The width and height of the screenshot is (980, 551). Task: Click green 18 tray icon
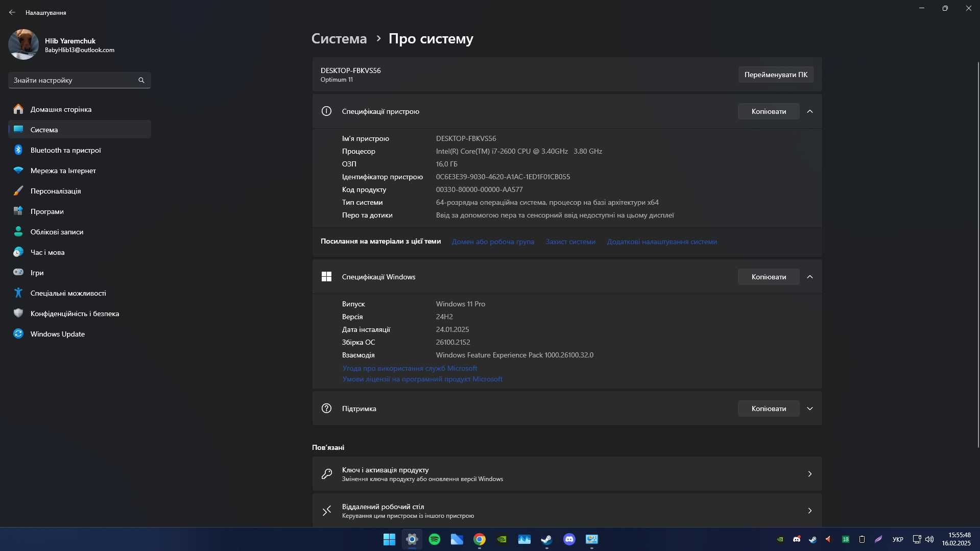pyautogui.click(x=846, y=539)
